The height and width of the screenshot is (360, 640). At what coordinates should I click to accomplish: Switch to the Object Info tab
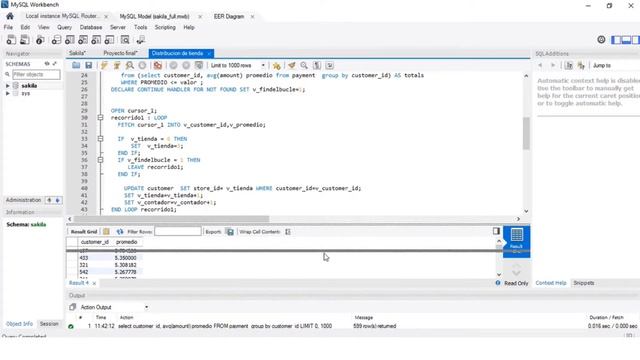[19, 324]
